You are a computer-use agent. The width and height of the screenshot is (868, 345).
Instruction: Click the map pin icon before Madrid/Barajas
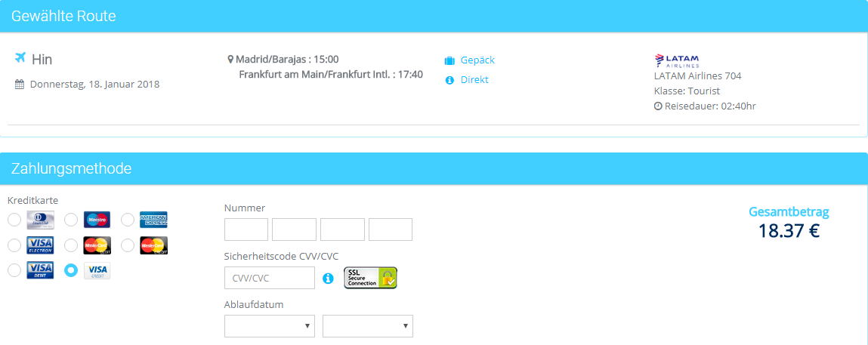tap(230, 60)
